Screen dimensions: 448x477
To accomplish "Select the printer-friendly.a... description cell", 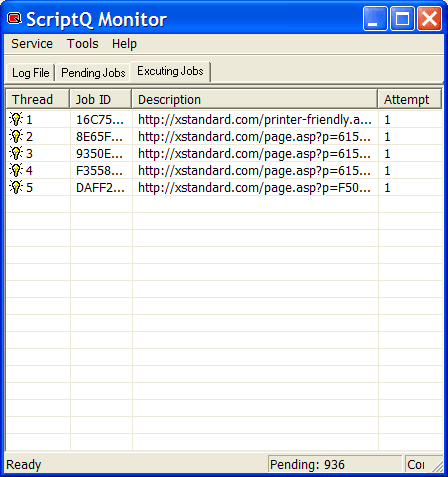I will 255,120.
